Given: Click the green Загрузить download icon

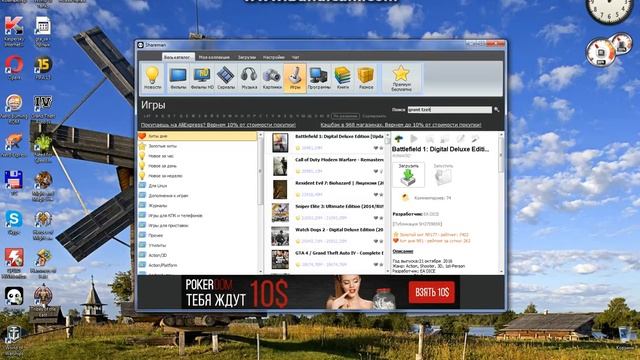Looking at the screenshot, I should pyautogui.click(x=408, y=175).
